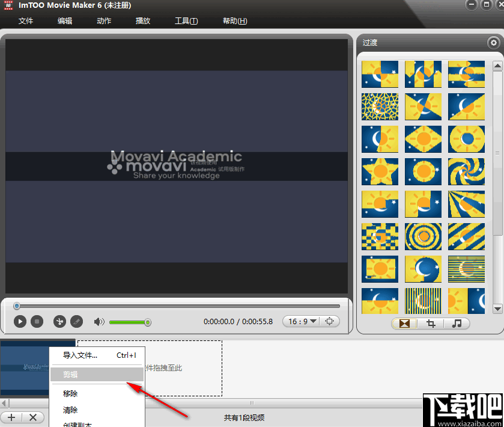Click 移除 in the context menu
The image size is (504, 427).
point(70,393)
